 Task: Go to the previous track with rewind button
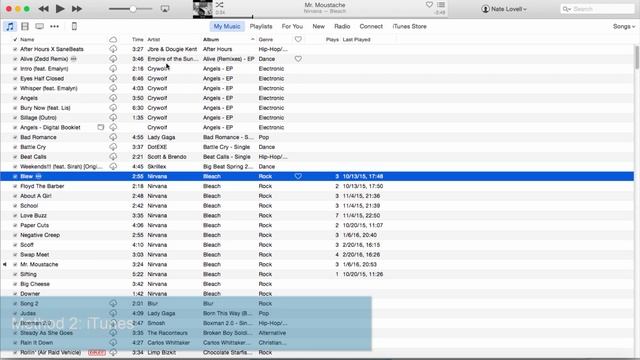click(43, 9)
